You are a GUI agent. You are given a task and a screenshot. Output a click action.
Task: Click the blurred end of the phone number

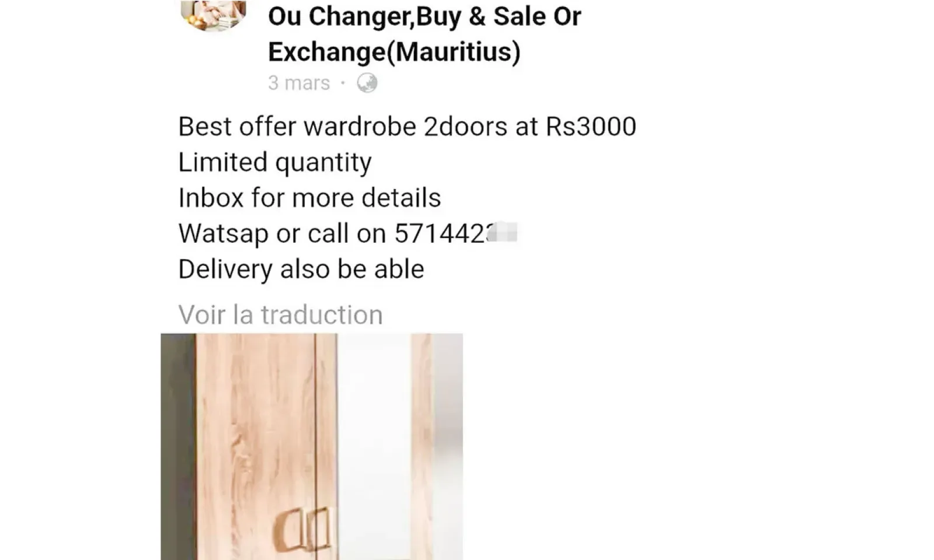(503, 233)
